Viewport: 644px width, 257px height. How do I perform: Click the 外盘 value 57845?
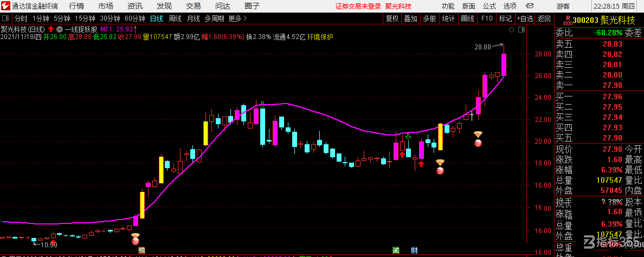click(611, 190)
